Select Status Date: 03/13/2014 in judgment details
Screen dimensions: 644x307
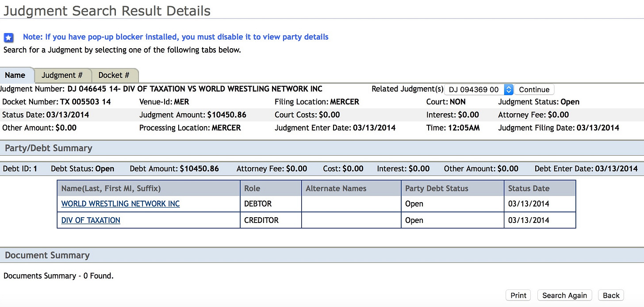[x=46, y=115]
